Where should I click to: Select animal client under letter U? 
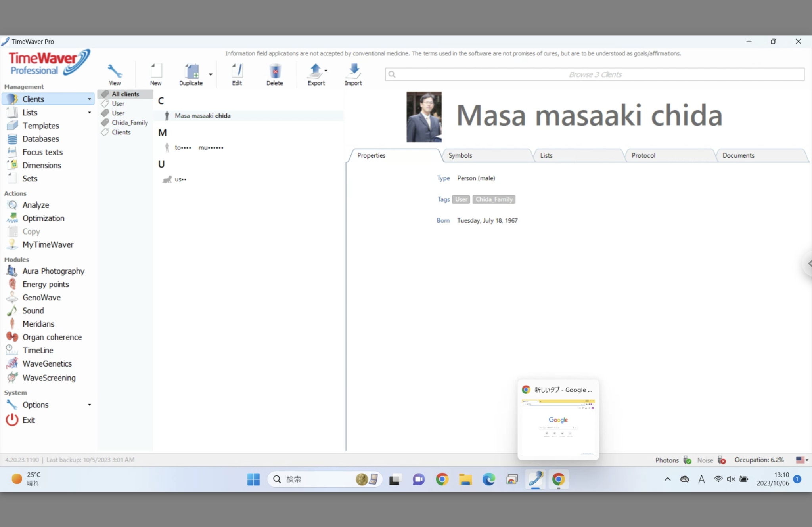point(180,179)
